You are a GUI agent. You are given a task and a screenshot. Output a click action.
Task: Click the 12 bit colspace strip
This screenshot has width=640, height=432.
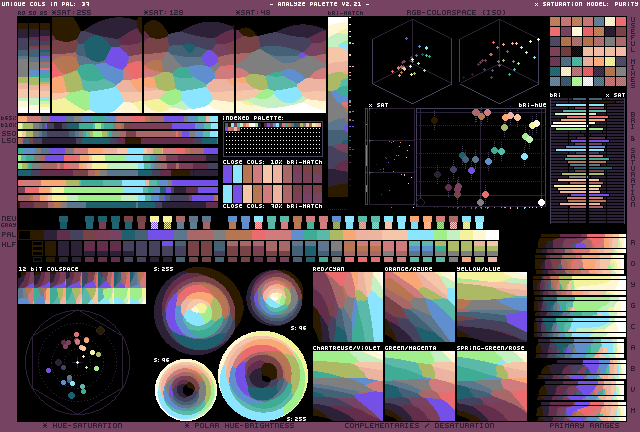click(x=82, y=288)
